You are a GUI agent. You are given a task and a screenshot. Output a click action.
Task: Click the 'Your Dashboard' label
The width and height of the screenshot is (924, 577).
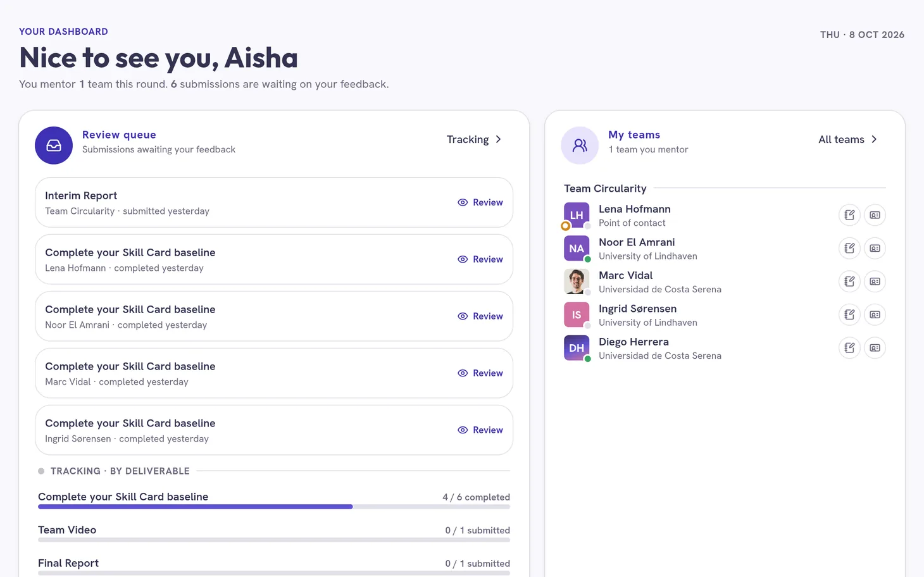[x=63, y=32]
